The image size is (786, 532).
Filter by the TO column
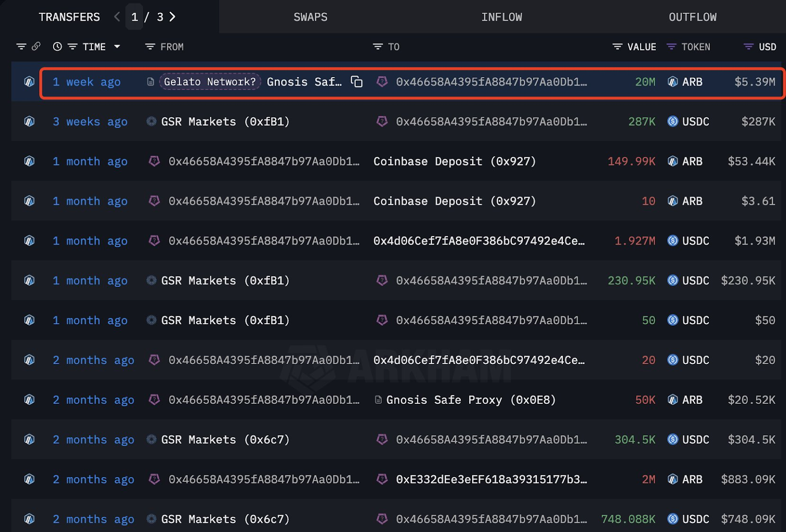(x=378, y=47)
